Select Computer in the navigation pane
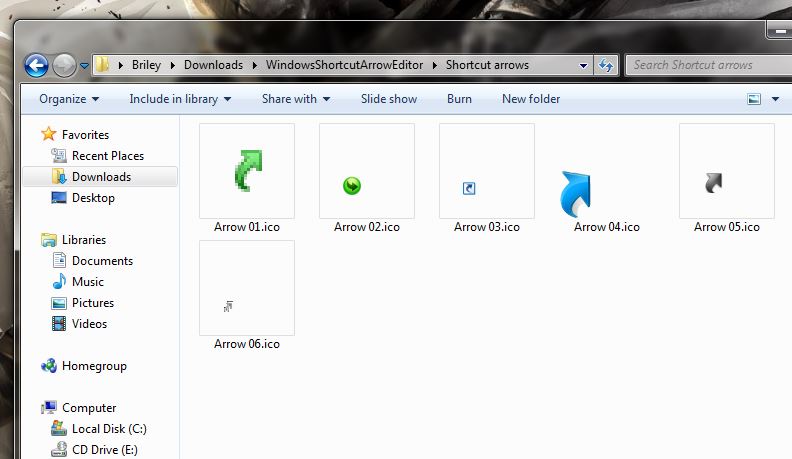 click(x=89, y=408)
